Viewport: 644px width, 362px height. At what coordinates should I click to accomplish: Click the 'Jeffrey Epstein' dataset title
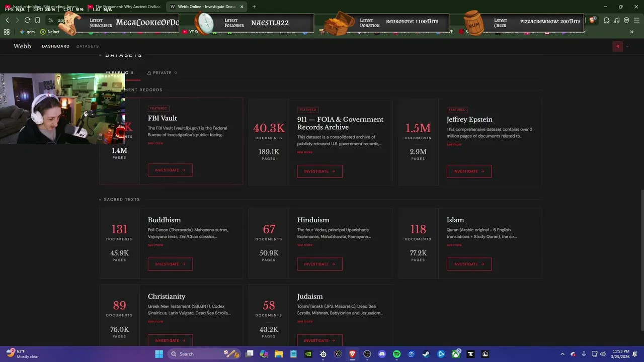click(x=469, y=119)
